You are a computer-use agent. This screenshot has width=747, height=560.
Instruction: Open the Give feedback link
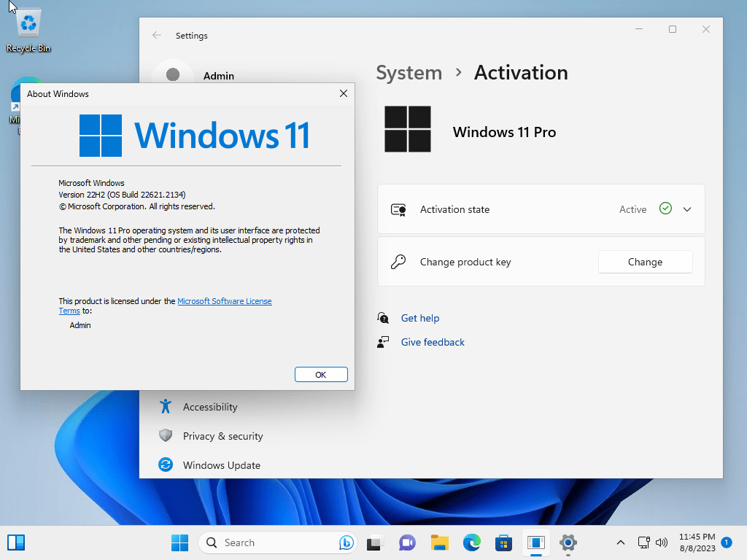click(x=433, y=342)
